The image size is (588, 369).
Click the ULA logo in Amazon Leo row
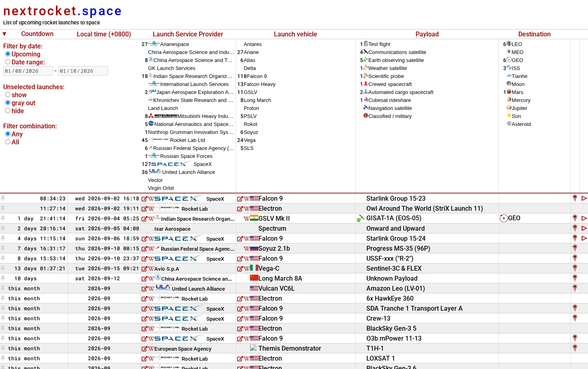tap(163, 288)
